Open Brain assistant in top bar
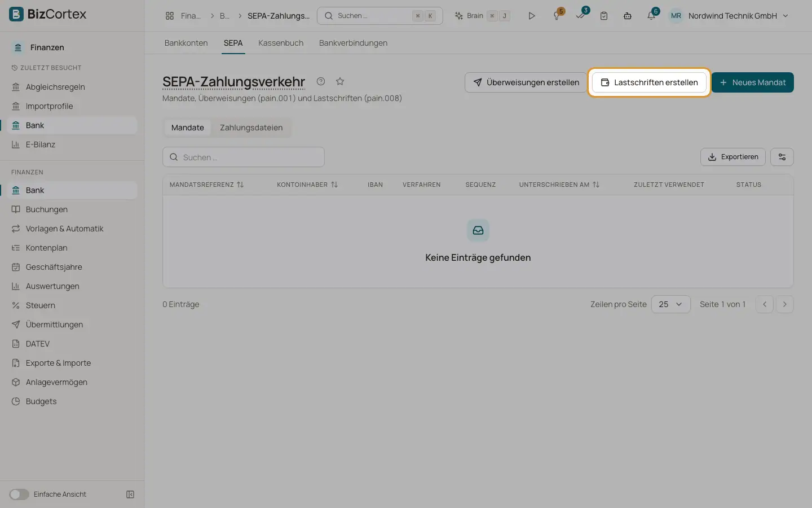The width and height of the screenshot is (812, 508). tap(482, 16)
